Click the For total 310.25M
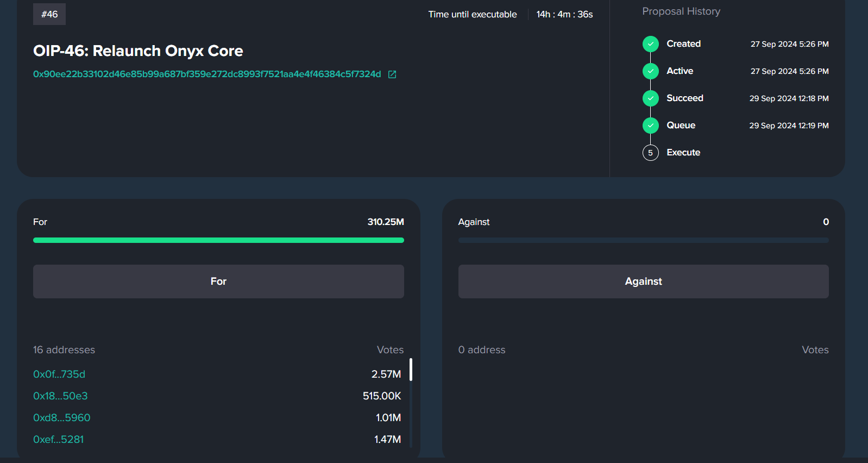868x463 pixels. click(x=386, y=222)
